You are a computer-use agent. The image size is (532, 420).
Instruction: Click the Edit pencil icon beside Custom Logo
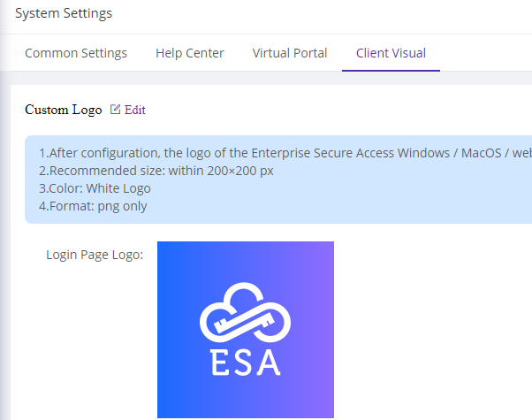point(115,110)
